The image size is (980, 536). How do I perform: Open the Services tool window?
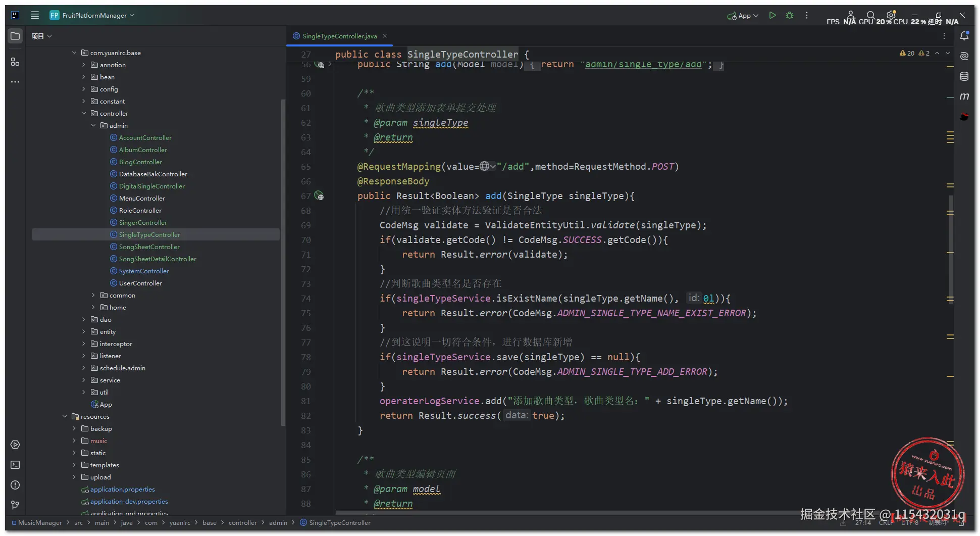pyautogui.click(x=15, y=445)
